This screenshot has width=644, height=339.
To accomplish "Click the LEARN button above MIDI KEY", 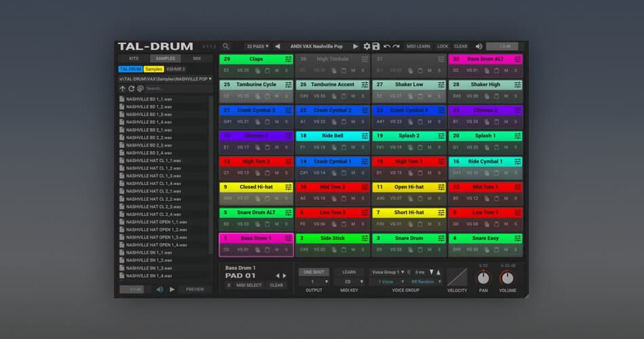I will tap(349, 272).
